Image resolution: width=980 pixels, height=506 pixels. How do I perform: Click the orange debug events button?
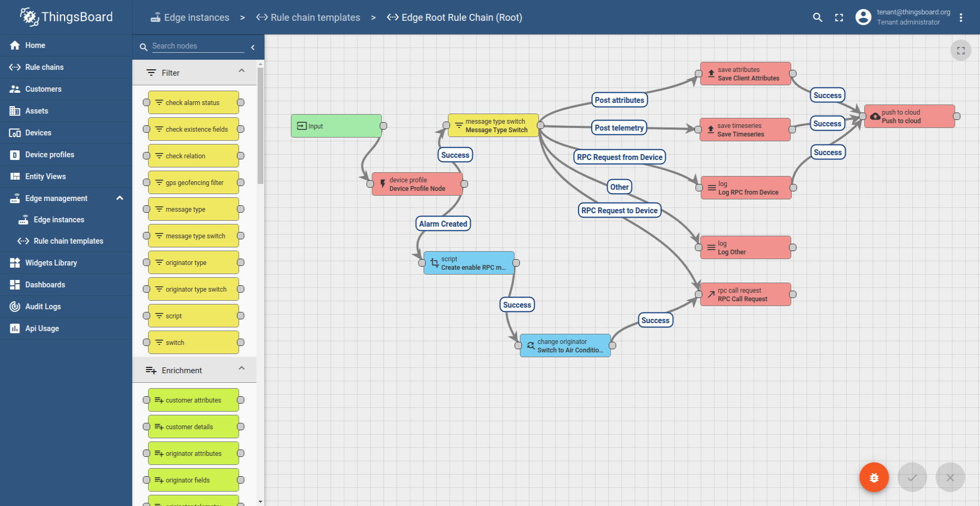(x=874, y=477)
